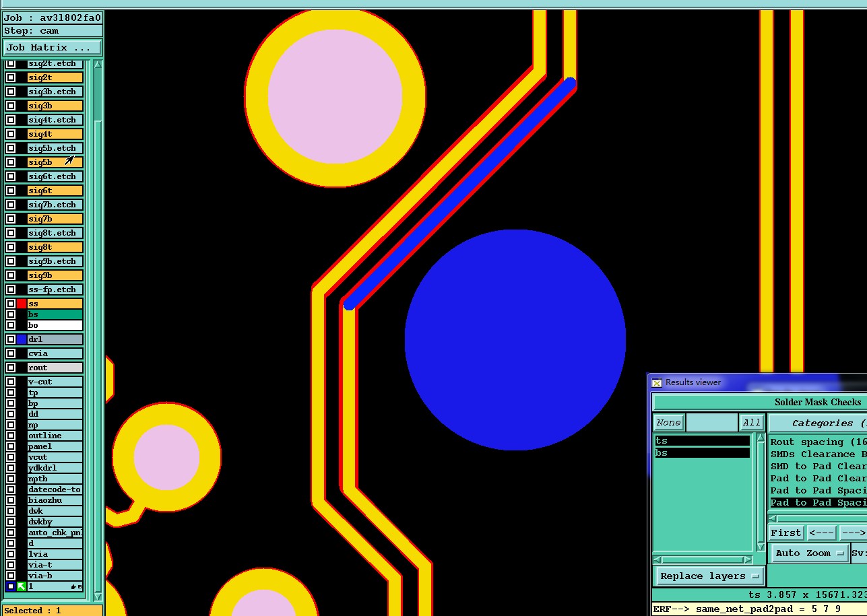Screen dimensions: 867x616
Task: Toggle checkbox for sig6t.etch layer
Action: [11, 176]
